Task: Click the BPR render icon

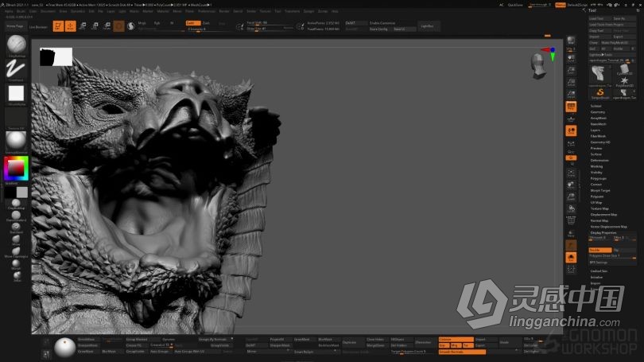Action: (x=571, y=41)
